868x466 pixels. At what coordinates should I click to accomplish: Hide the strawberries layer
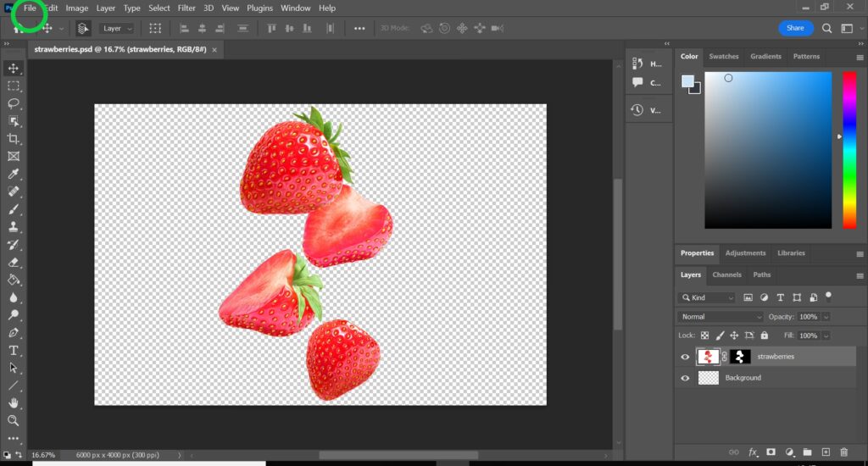tap(685, 357)
